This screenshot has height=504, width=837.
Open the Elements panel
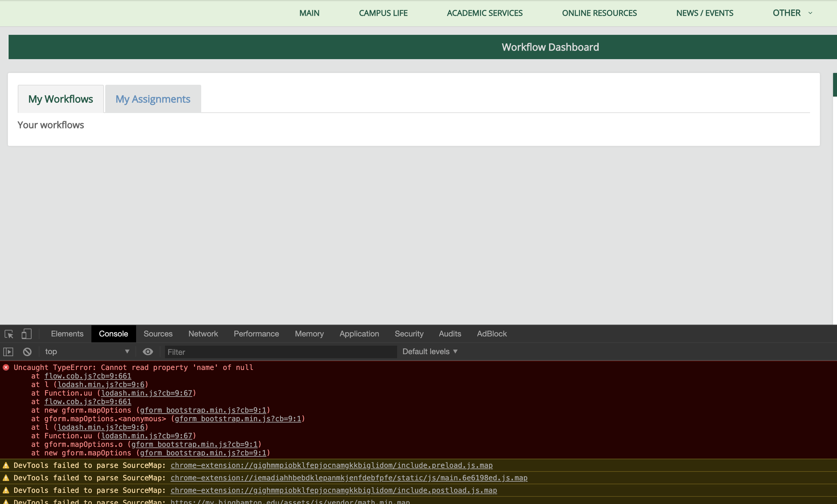click(x=67, y=333)
